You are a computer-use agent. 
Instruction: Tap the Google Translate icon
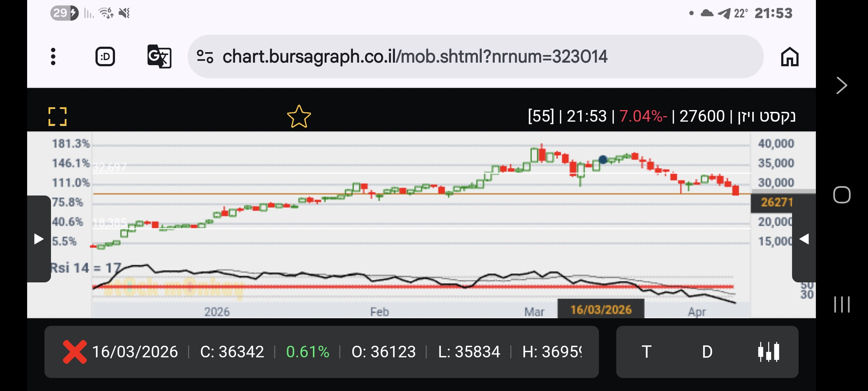click(x=159, y=56)
